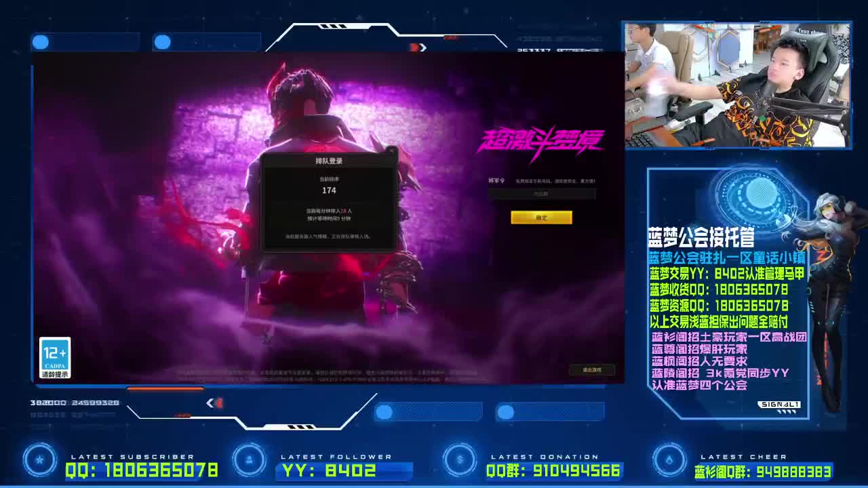Close the 排队登录 queue dialog
Image resolution: width=868 pixels, height=488 pixels.
391,150
